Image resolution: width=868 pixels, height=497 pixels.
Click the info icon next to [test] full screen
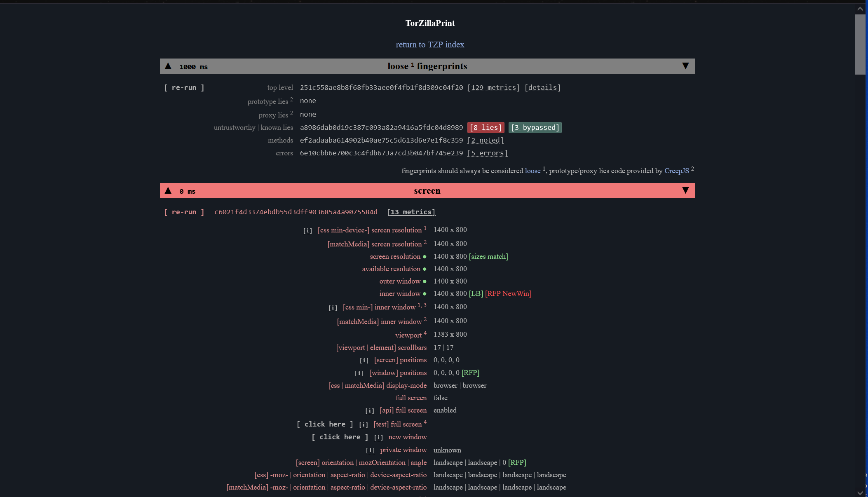click(x=364, y=424)
